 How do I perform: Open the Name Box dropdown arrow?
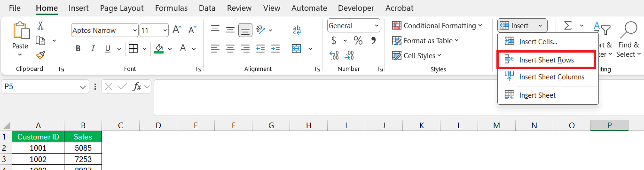83,86
